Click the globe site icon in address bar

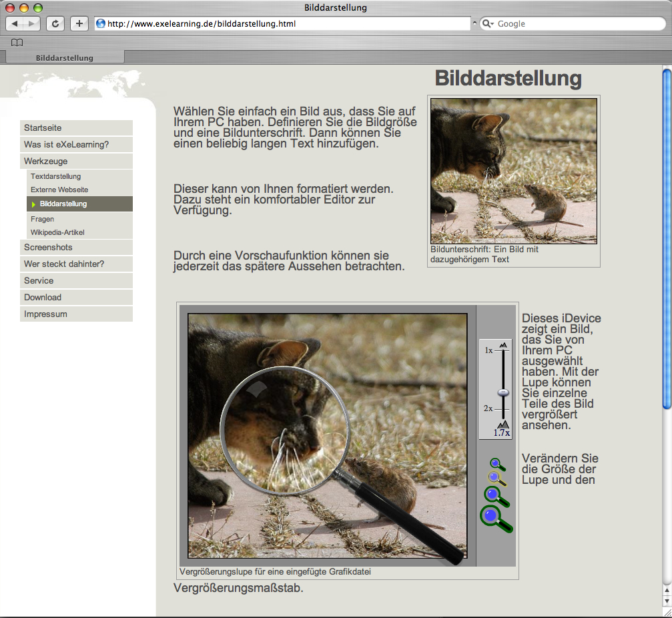tap(101, 23)
